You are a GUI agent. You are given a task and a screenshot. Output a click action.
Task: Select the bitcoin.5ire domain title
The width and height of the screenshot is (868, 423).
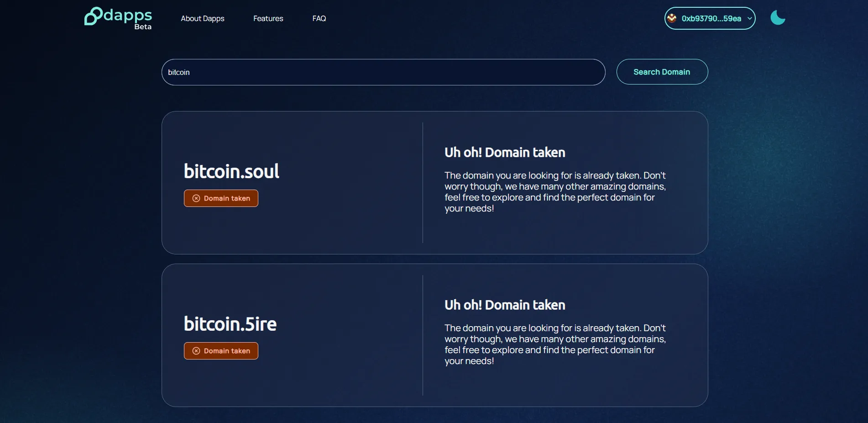[230, 324]
